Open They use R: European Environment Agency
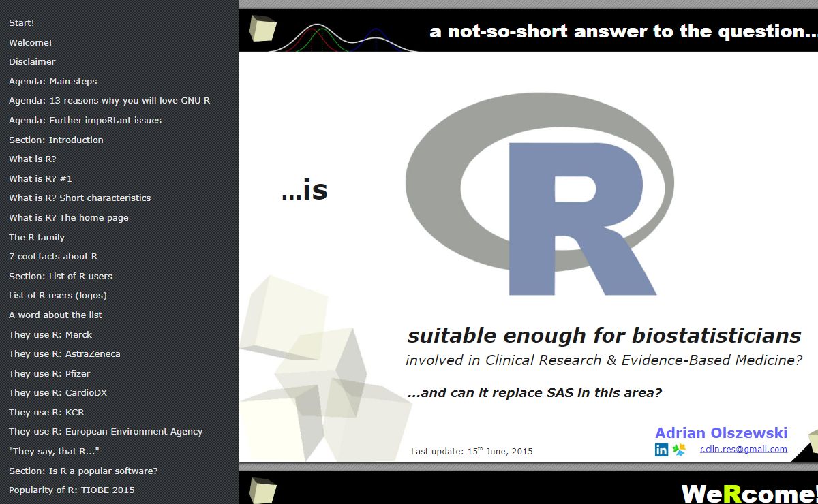818x504 pixels. click(x=106, y=431)
